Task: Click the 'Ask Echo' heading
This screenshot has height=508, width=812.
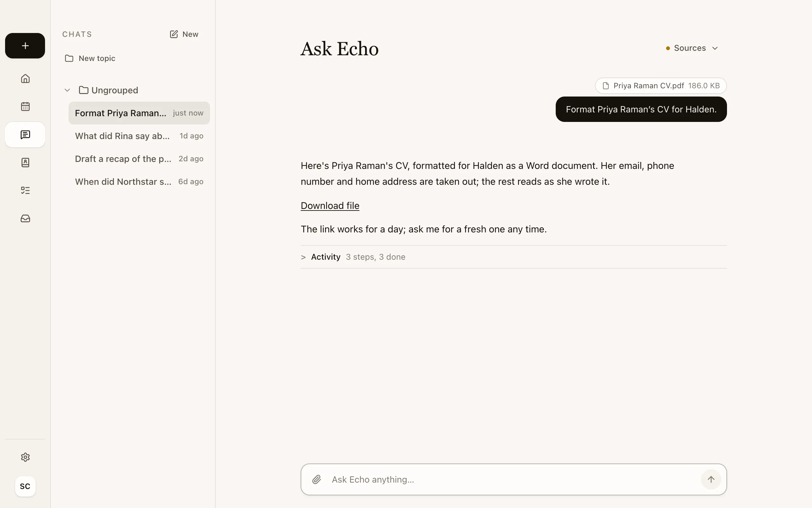Action: [x=339, y=49]
